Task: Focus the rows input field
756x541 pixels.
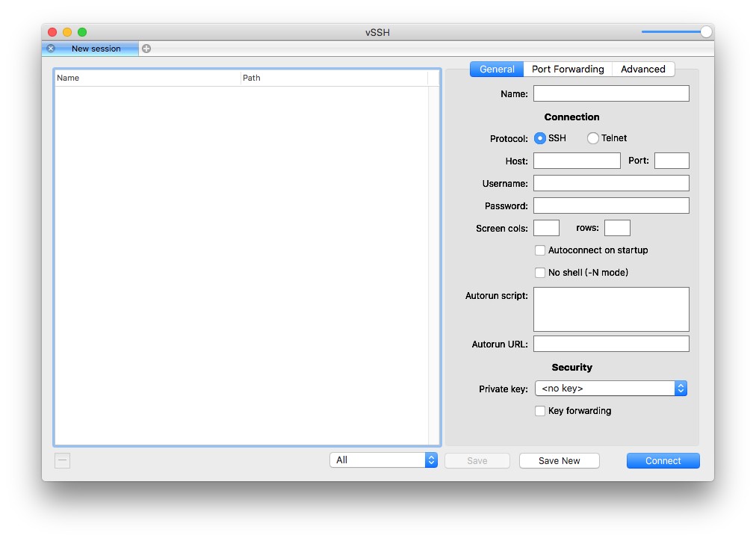Action: (617, 228)
